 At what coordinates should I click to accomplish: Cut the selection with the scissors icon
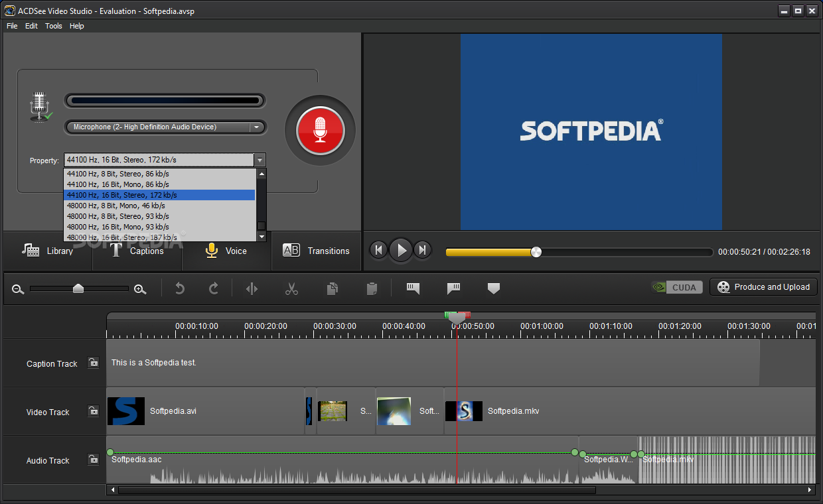[x=291, y=288]
